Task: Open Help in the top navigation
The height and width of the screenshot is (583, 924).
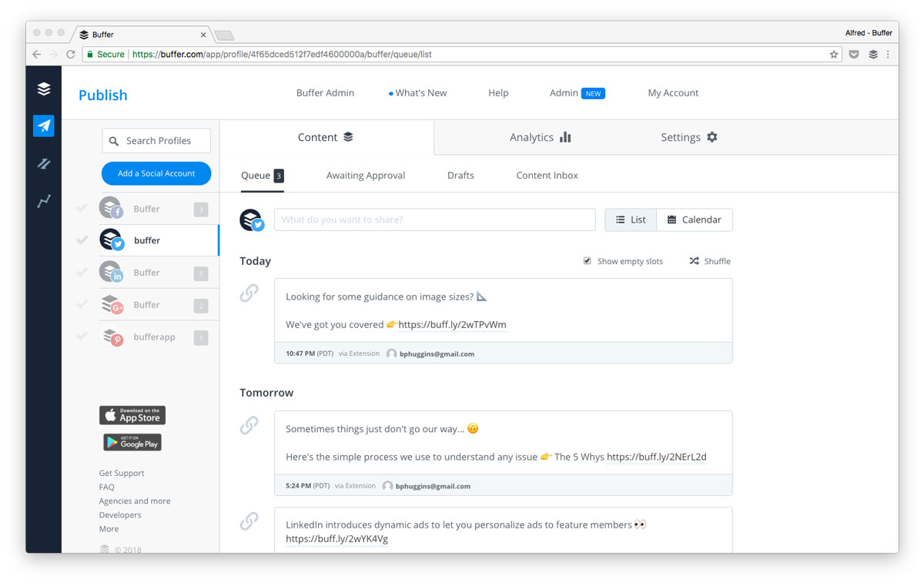Action: (498, 93)
